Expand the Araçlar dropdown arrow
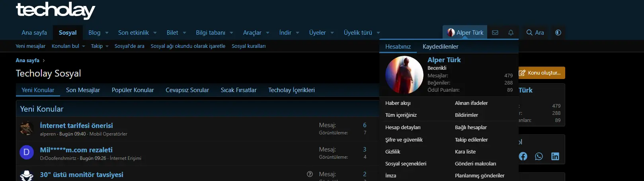 click(267, 33)
